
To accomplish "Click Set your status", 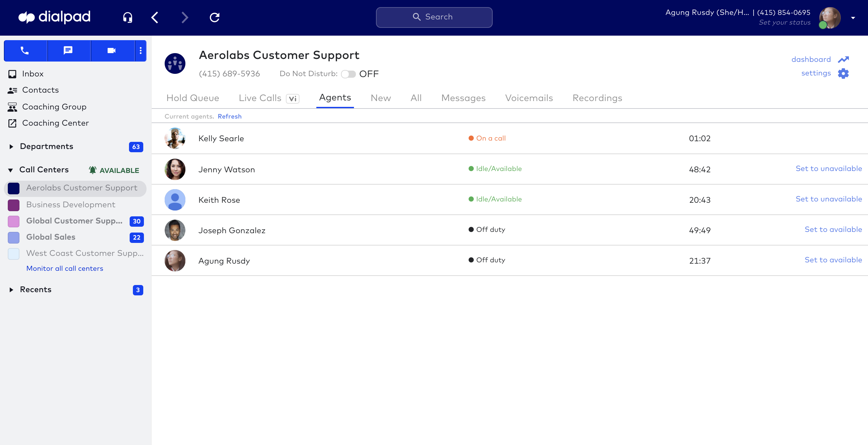I will (x=784, y=23).
